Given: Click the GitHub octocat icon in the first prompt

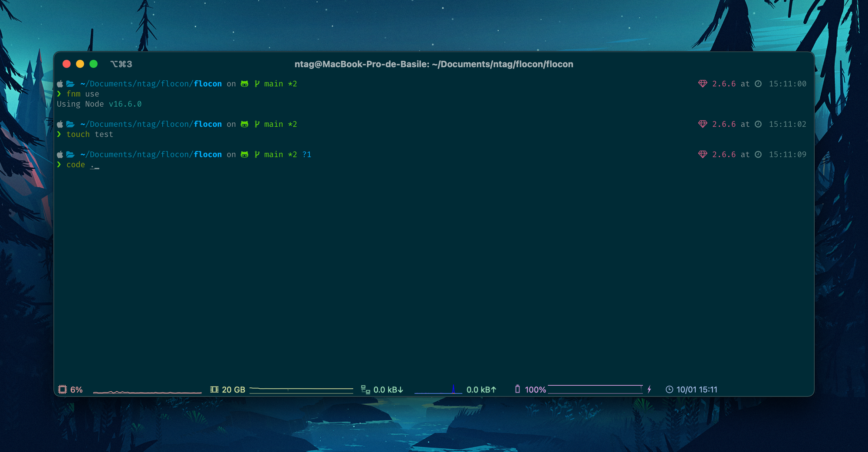Looking at the screenshot, I should pyautogui.click(x=244, y=83).
